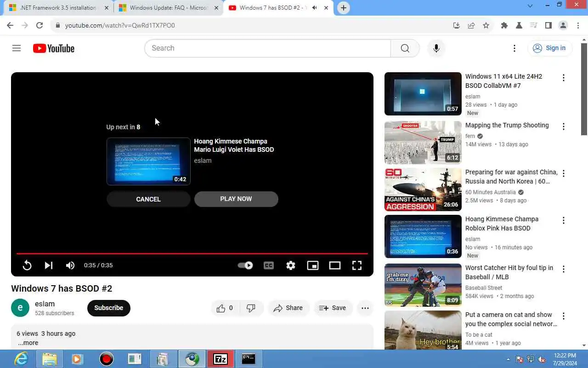Viewport: 588px width, 368px height.
Task: Go back in browser history
Action: pos(10,26)
